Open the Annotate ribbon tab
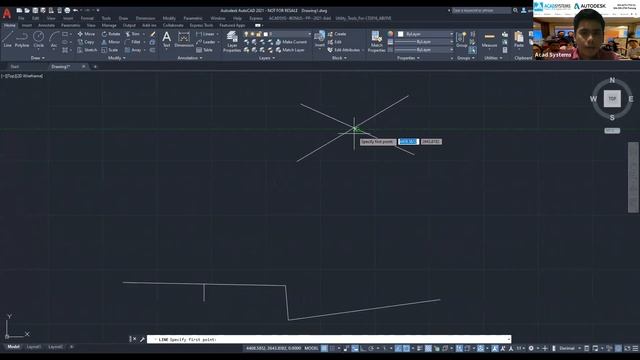 46,25
